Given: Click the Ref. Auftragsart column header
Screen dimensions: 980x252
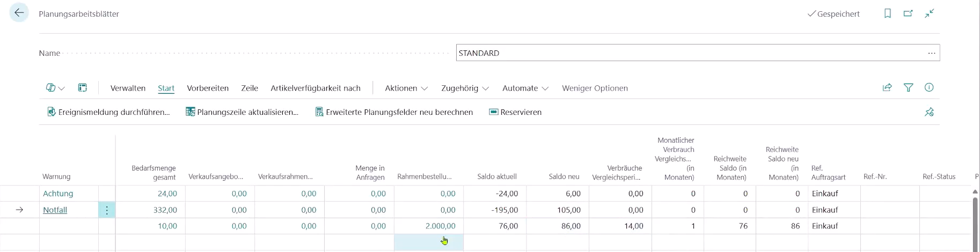Looking at the screenshot, I should [828, 172].
